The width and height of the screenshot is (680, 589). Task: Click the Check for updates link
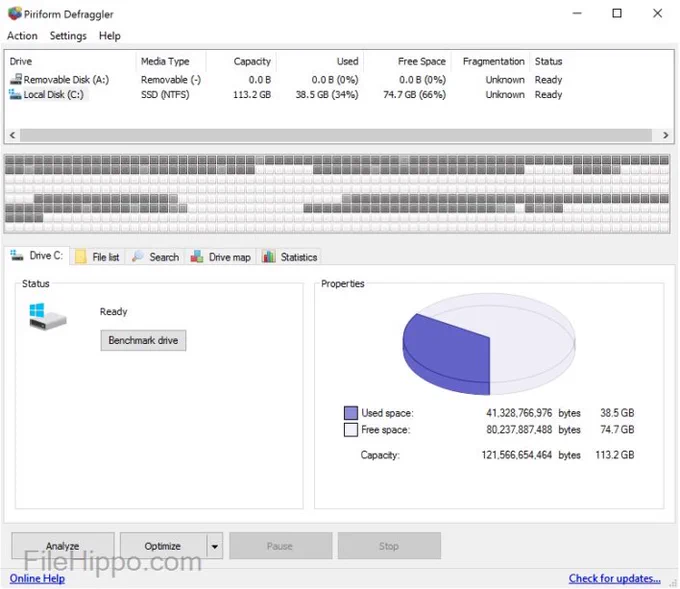click(615, 578)
